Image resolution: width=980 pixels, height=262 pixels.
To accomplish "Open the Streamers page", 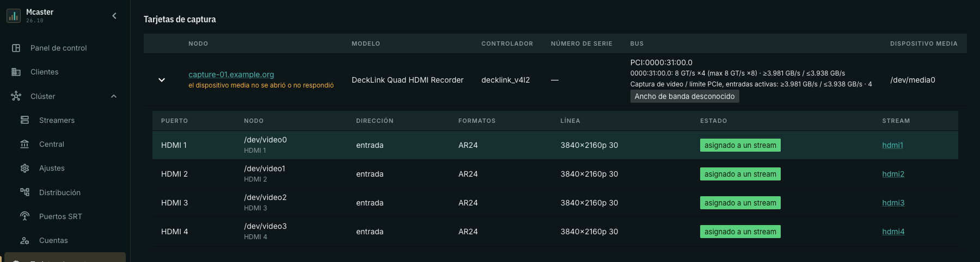I will (x=57, y=120).
